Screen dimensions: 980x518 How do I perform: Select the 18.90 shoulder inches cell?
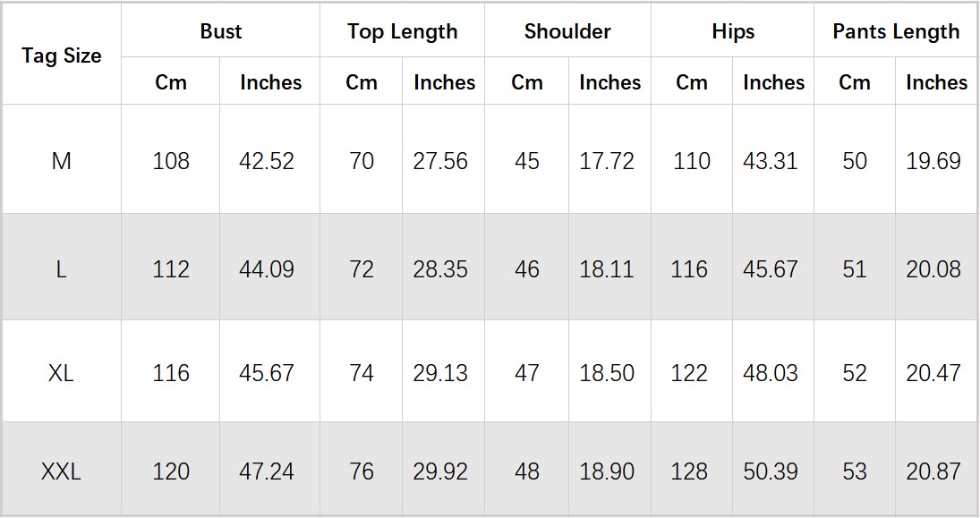pos(607,471)
